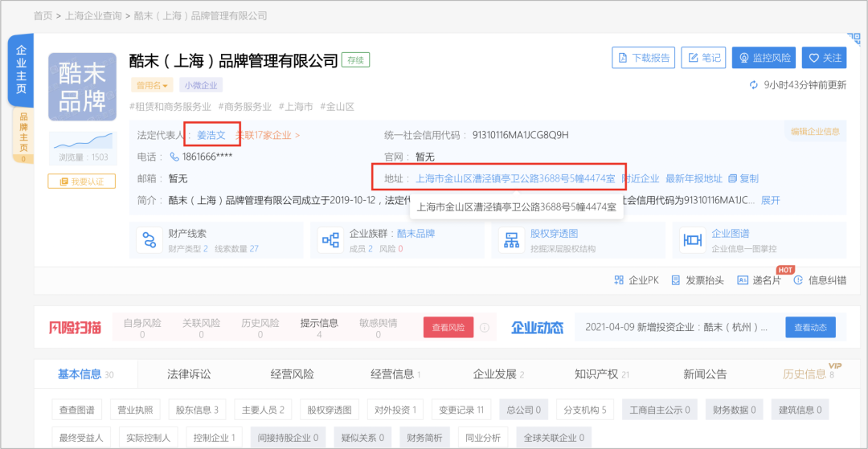Open the 股权穿透图 card title

pos(554,234)
